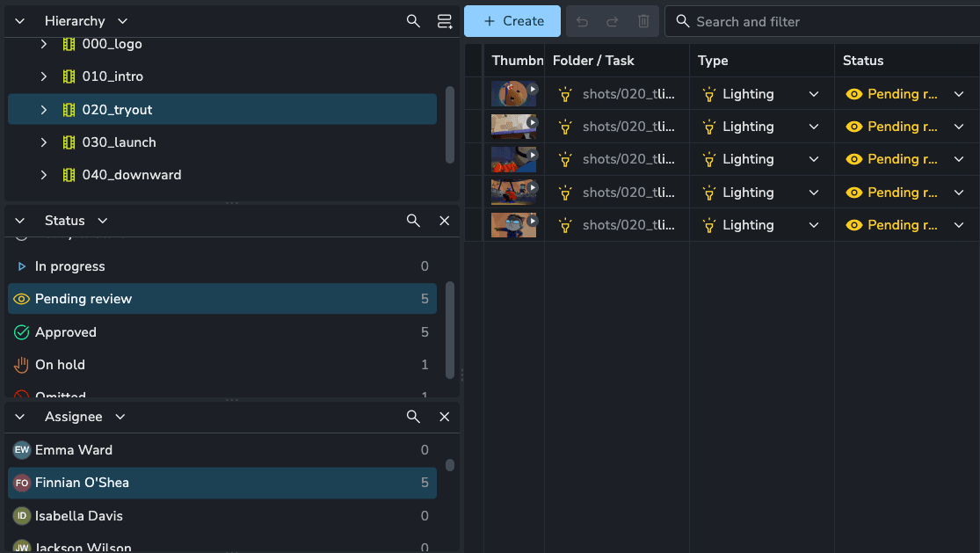The image size is (980, 553).
Task: Click Emma Ward's EW avatar
Action: click(22, 450)
